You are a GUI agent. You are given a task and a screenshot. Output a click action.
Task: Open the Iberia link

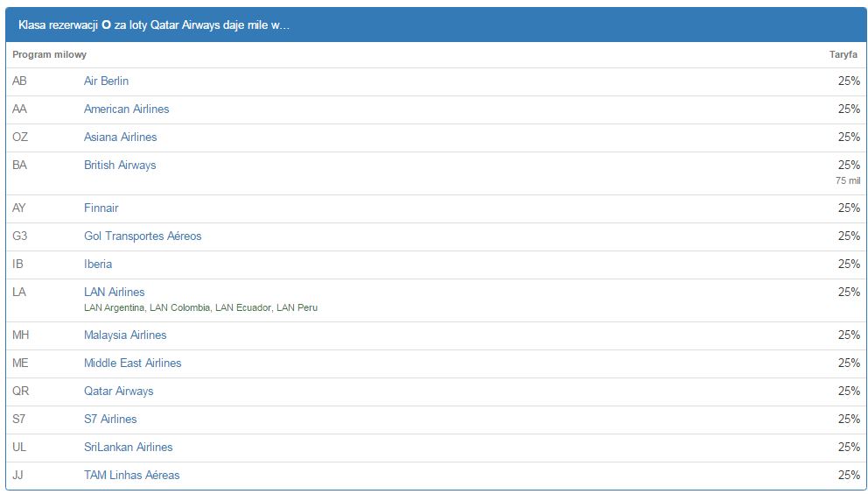98,264
